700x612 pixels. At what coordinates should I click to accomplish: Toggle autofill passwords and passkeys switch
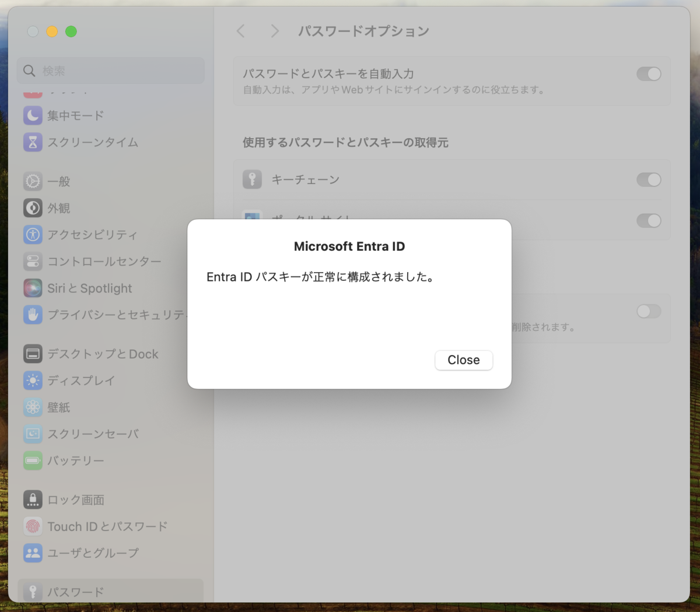tap(649, 74)
